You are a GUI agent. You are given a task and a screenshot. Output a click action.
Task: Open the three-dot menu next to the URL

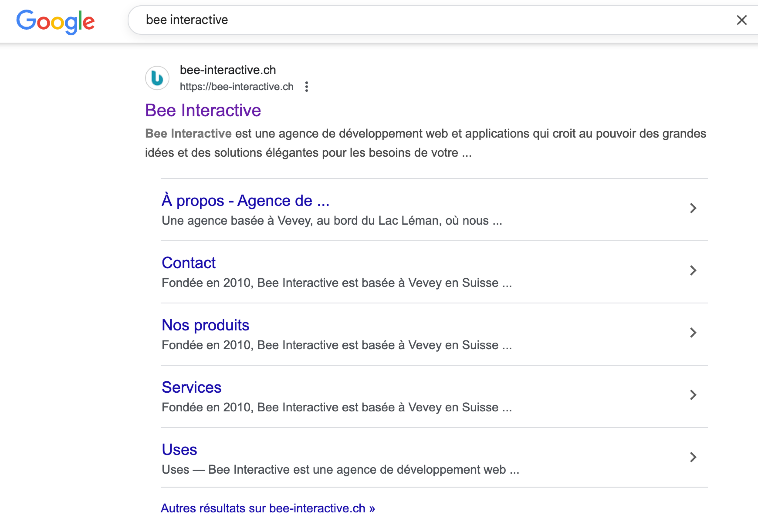click(307, 86)
